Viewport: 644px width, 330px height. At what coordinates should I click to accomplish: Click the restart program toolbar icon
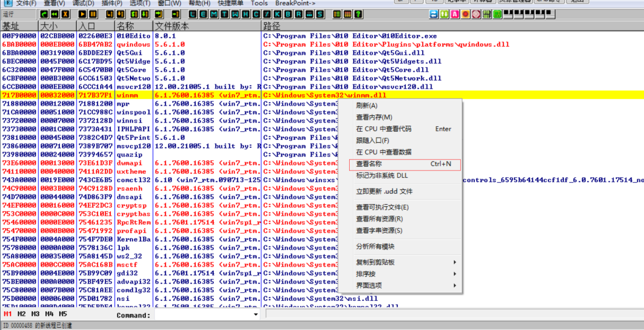click(44, 14)
